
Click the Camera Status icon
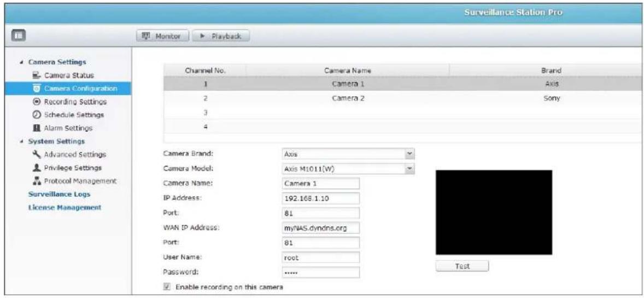(x=36, y=75)
